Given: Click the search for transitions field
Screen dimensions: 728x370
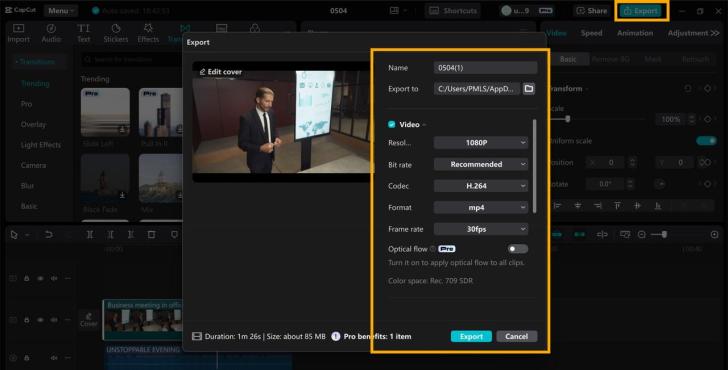Looking at the screenshot, I should pyautogui.click(x=132, y=59).
